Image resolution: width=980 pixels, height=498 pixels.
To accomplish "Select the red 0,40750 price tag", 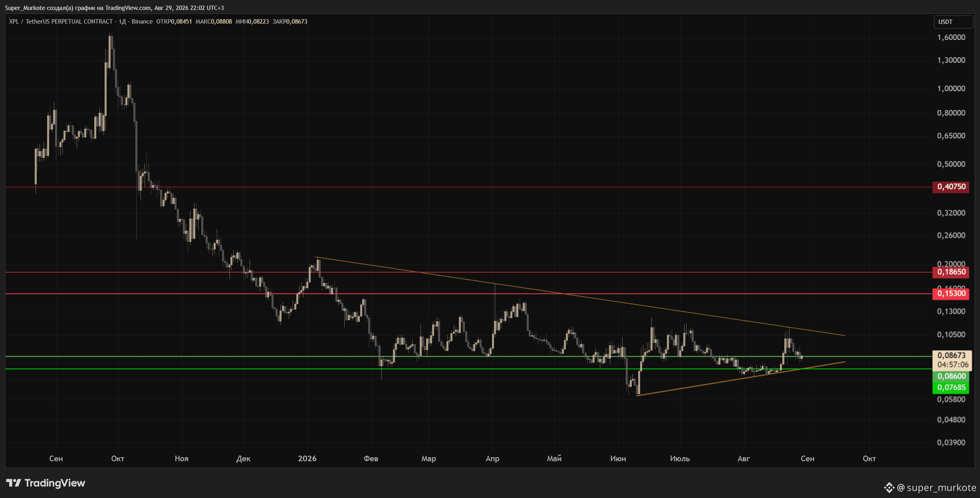I will 951,187.
